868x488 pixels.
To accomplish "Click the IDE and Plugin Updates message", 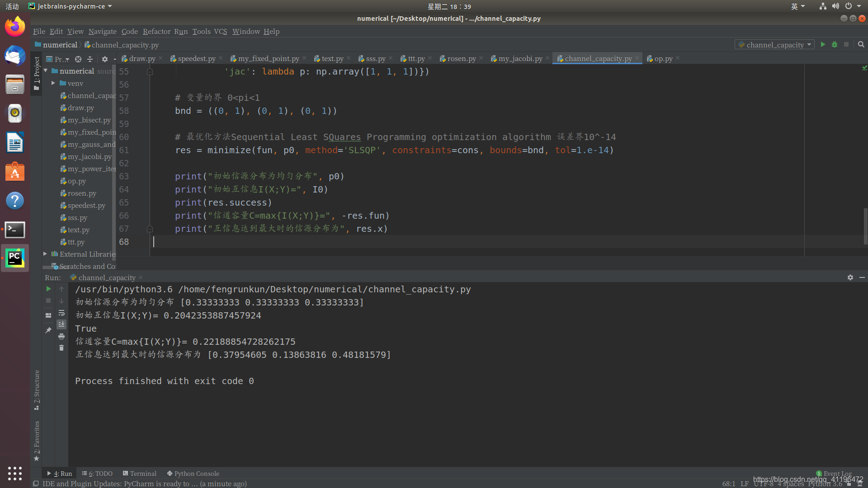I will pyautogui.click(x=145, y=483).
